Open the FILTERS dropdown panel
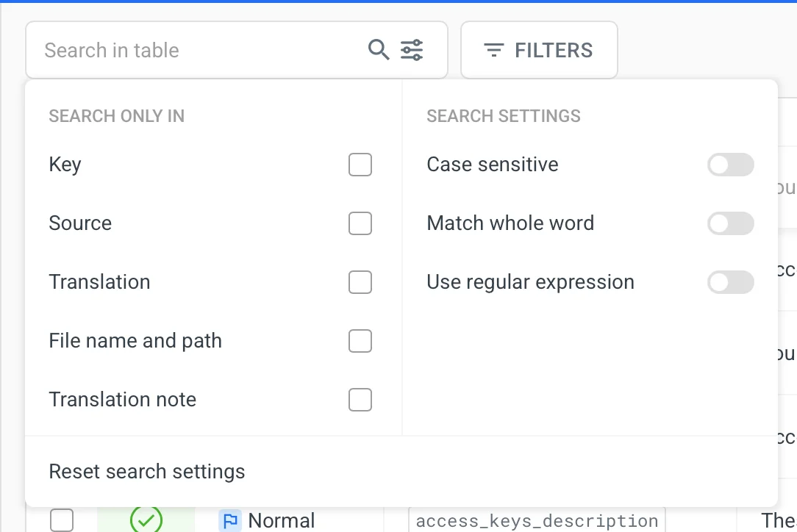 (539, 50)
